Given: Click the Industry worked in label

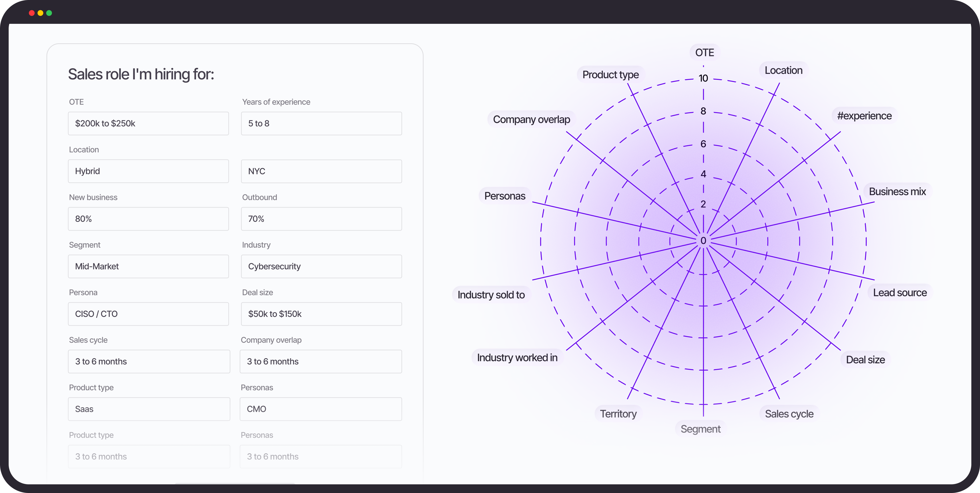Looking at the screenshot, I should point(517,358).
